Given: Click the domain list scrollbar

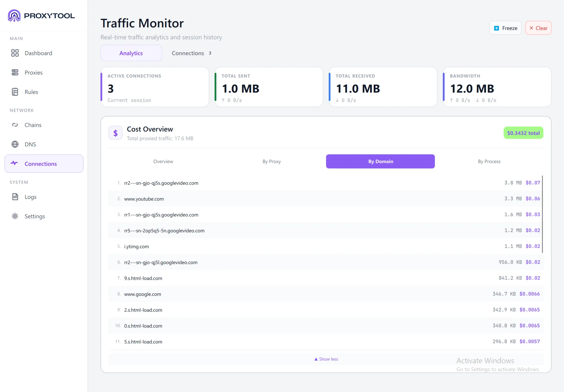Looking at the screenshot, I should click(x=542, y=214).
